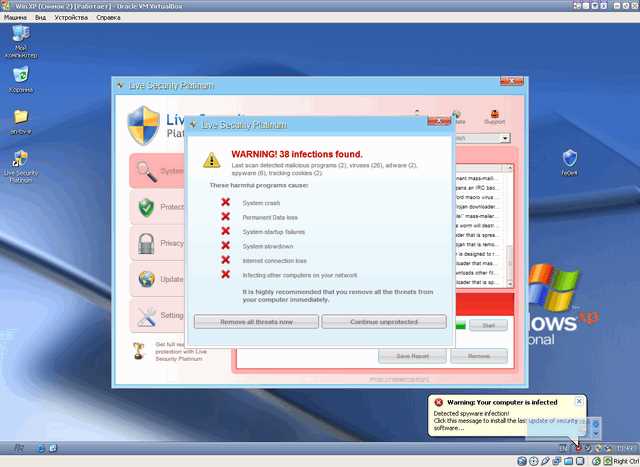Click the VirtualBox USB status icon
The height and width of the screenshot is (467, 640).
pos(545,461)
